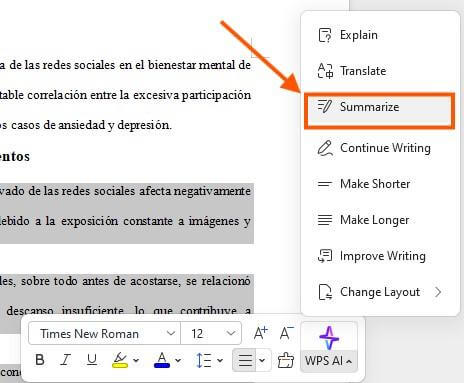
Task: Expand Change Layout chevron arrow
Action: pos(438,292)
